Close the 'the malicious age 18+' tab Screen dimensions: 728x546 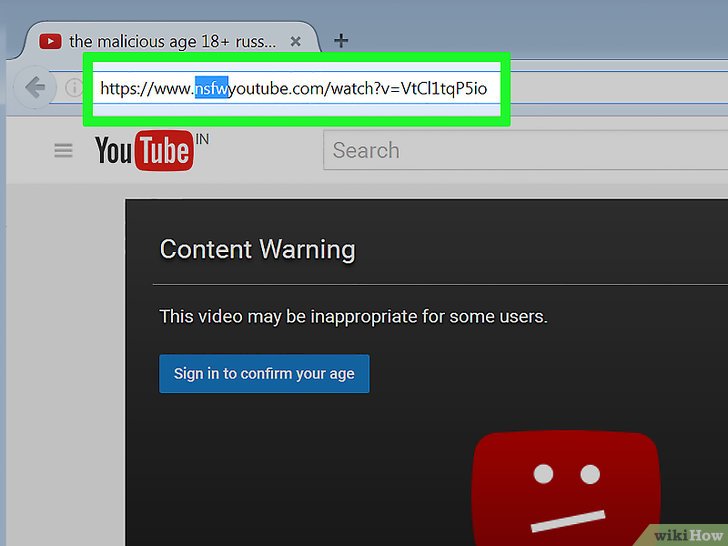coord(295,42)
